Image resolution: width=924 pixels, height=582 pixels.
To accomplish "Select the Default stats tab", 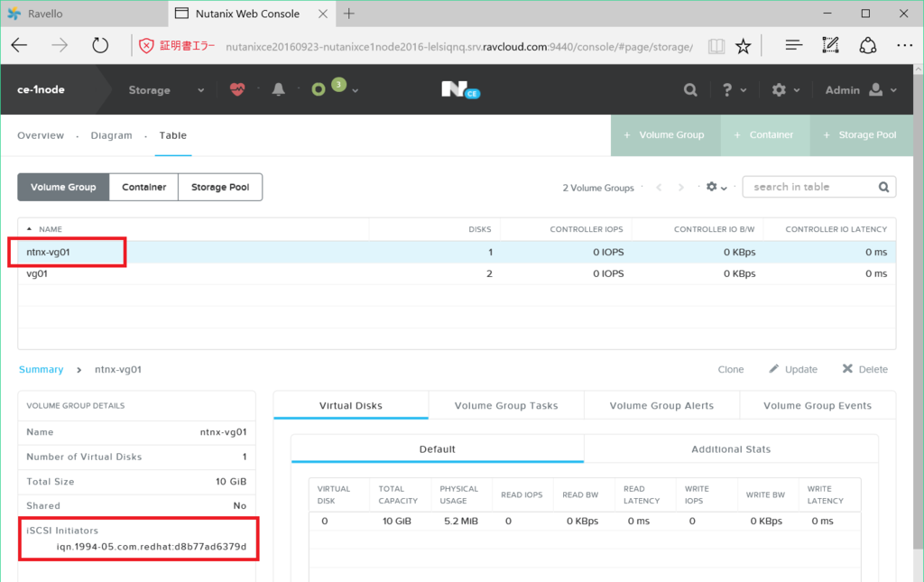I will coord(438,448).
